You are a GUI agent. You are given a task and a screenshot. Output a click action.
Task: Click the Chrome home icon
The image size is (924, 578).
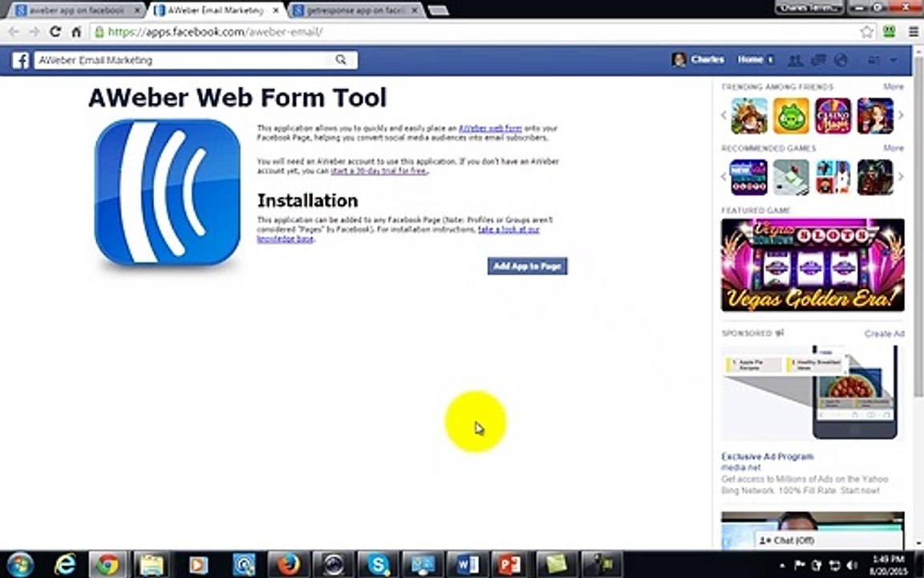pos(76,32)
